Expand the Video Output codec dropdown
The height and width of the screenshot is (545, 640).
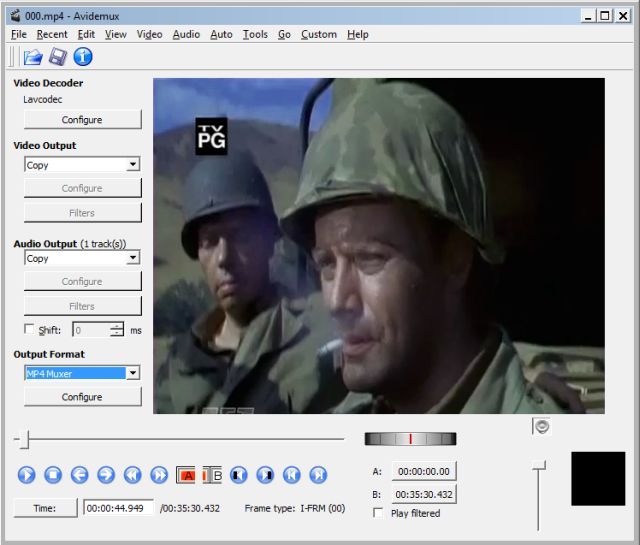(x=133, y=165)
